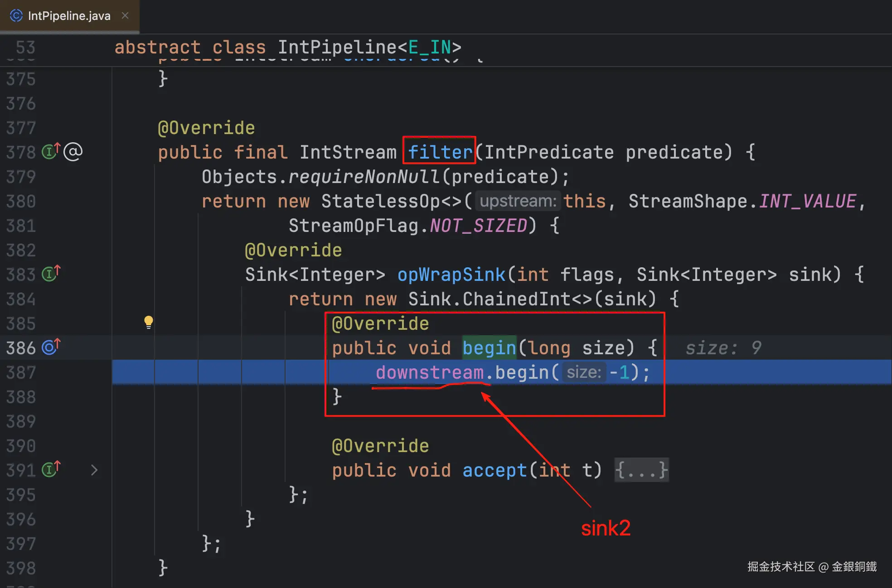Click the @ recursive-call marker on line 378
892x588 pixels.
(x=73, y=152)
